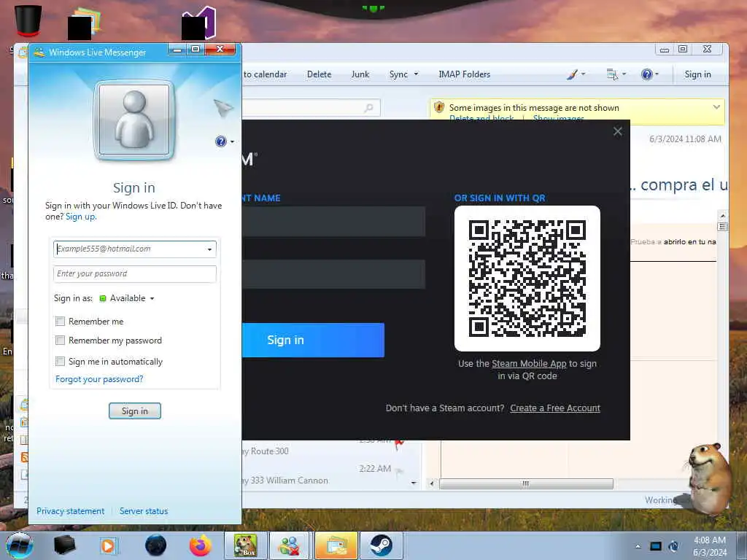Open the paintbrush colorizer icon menu
747x560 pixels.
coord(576,74)
